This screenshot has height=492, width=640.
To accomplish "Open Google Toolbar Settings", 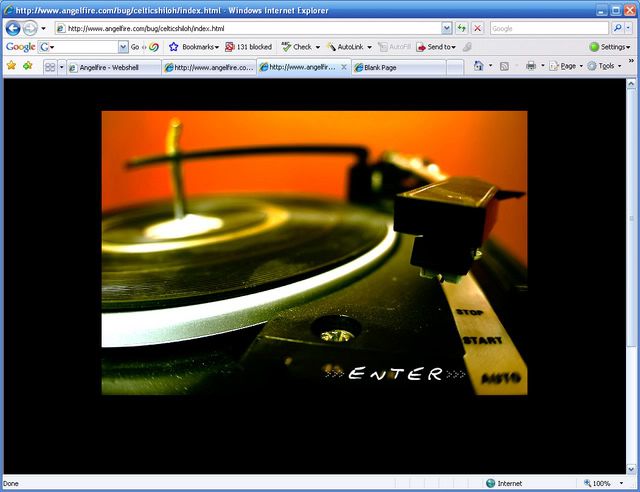I will pyautogui.click(x=610, y=47).
